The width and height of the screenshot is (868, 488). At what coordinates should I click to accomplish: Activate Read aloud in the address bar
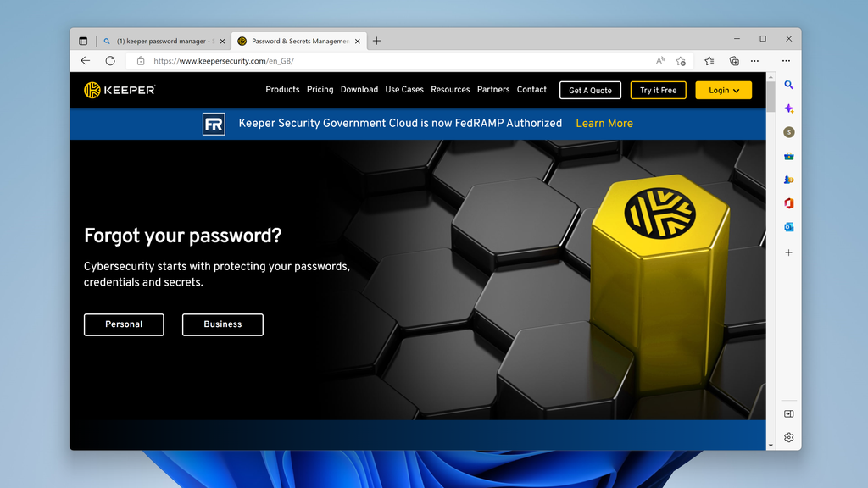point(659,60)
